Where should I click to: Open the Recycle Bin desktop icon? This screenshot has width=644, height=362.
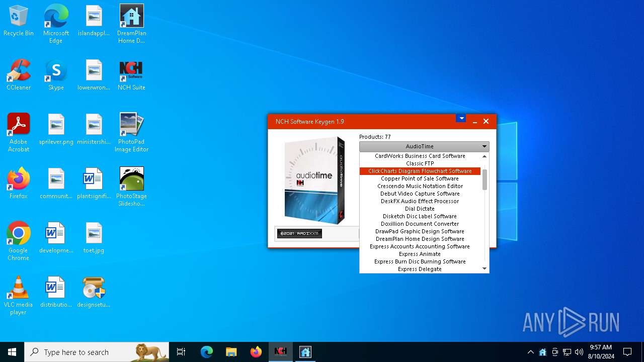tap(19, 21)
